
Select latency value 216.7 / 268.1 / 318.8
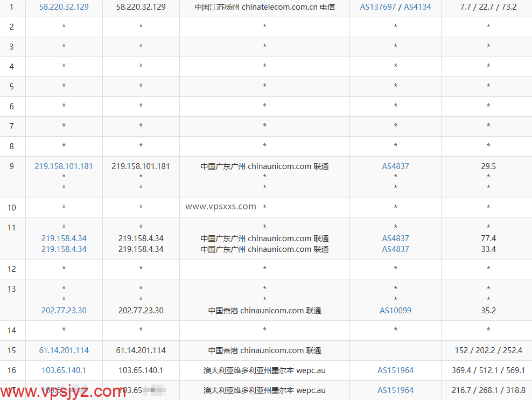[488, 390]
